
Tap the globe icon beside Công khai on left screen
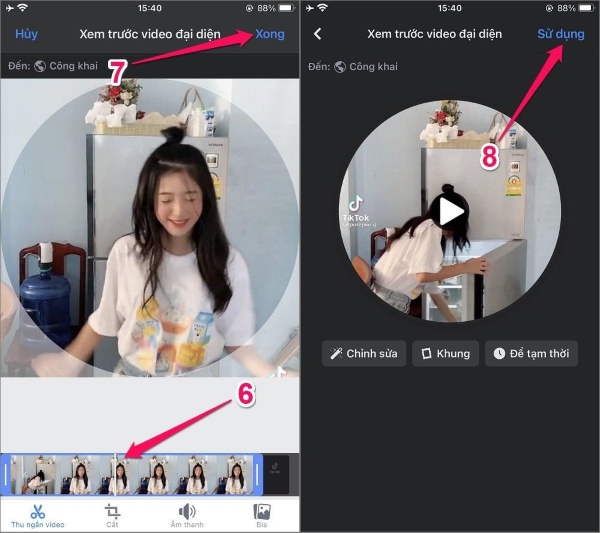pos(40,67)
